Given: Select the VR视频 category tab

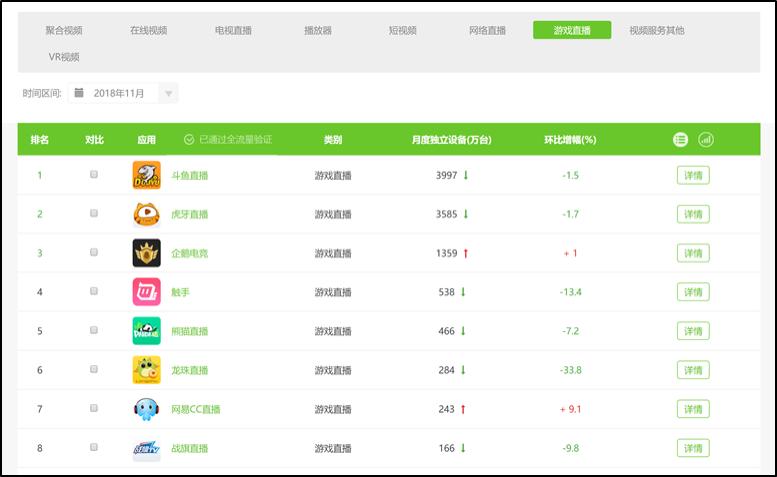Looking at the screenshot, I should [64, 57].
